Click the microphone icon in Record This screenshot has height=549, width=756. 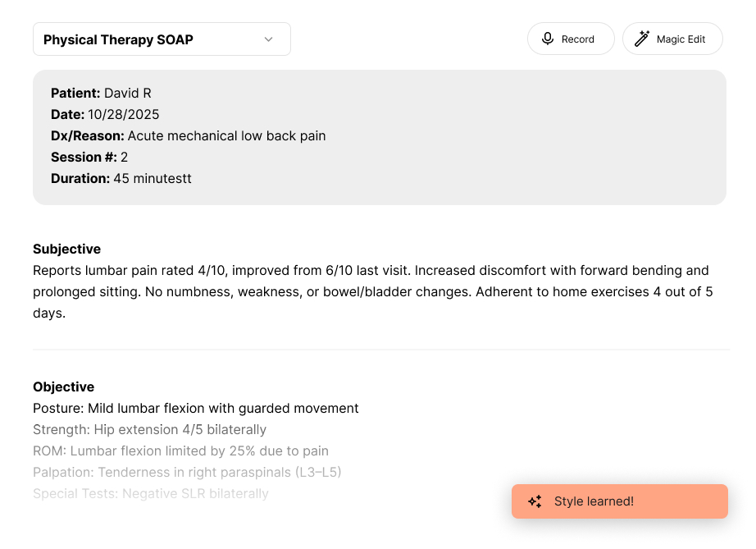click(x=548, y=39)
